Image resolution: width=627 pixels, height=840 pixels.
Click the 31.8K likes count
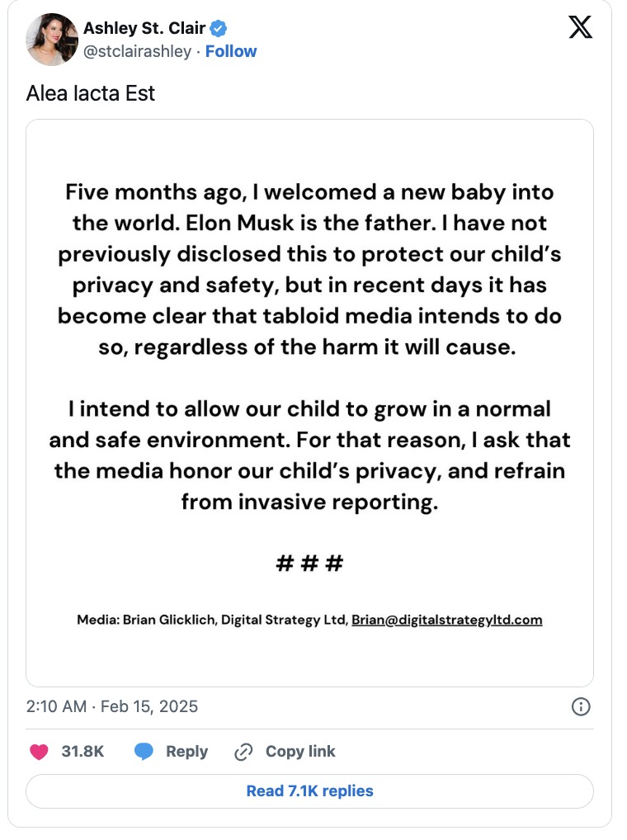tap(82, 752)
